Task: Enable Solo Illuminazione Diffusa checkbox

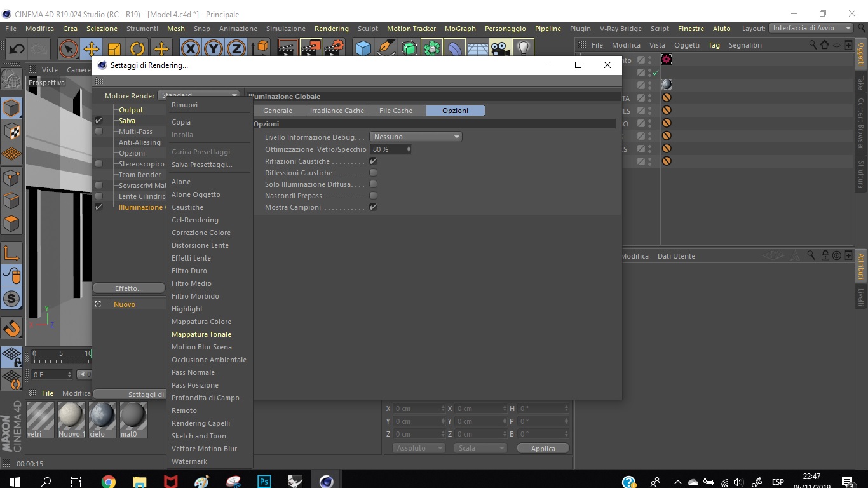Action: coord(374,184)
